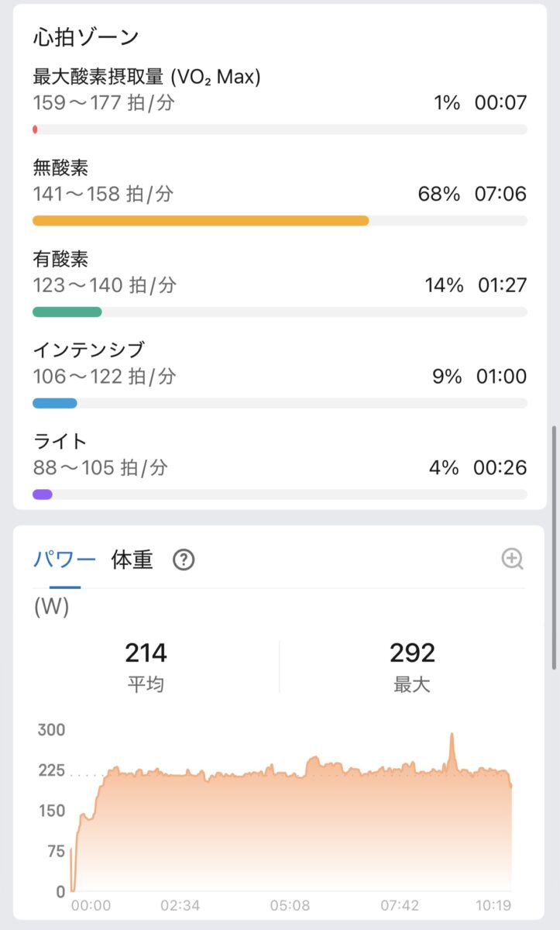Tap the orange 無酸素 zone bar
Viewport: 560px width, 930px height.
pos(201,221)
